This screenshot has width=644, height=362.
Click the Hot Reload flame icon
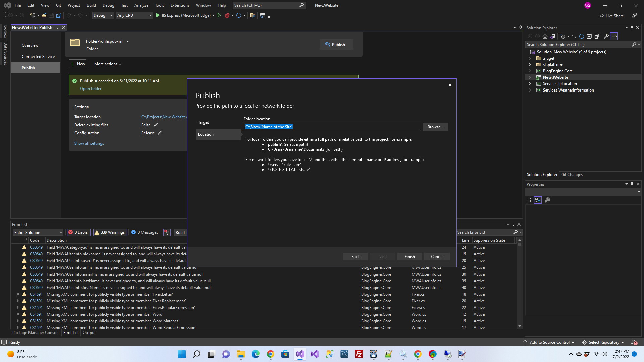[x=227, y=15]
